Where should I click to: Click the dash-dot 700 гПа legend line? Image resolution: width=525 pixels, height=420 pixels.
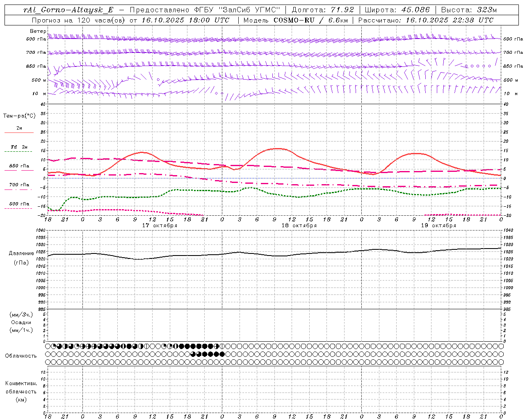18,189
